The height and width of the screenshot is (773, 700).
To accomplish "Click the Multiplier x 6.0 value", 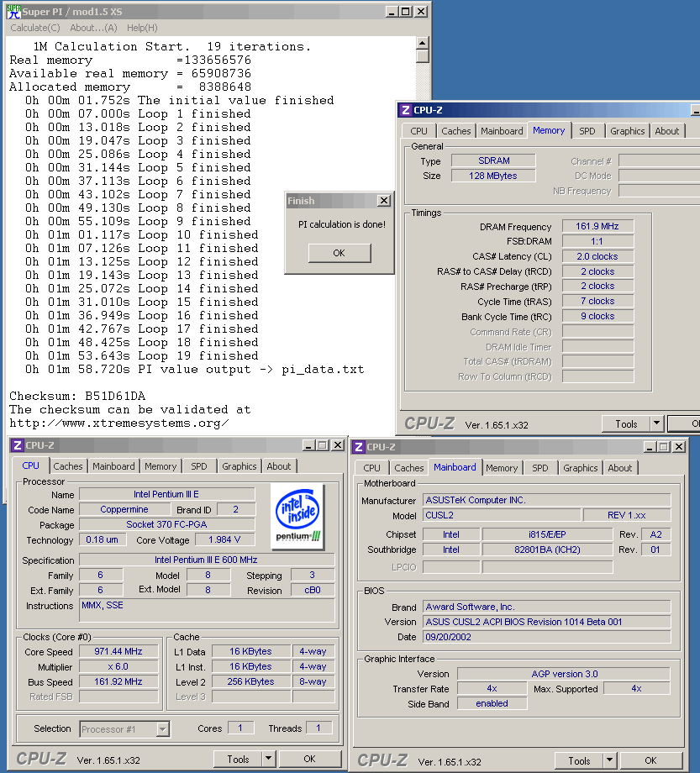I will (118, 667).
